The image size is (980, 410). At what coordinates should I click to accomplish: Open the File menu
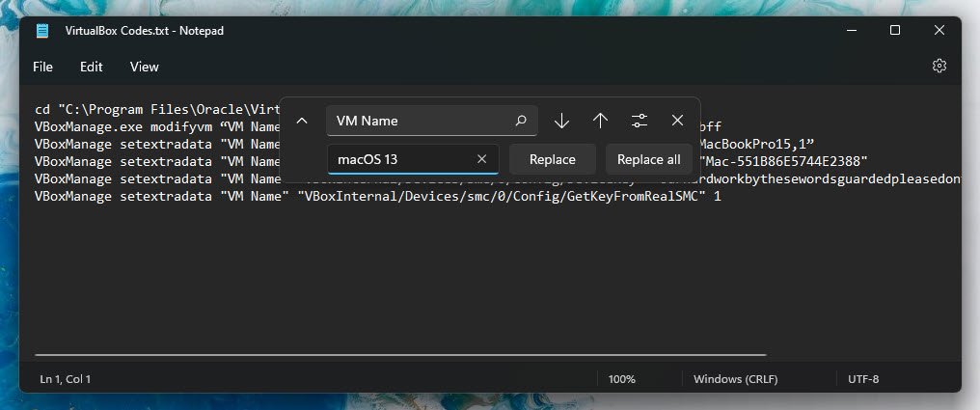click(x=42, y=67)
